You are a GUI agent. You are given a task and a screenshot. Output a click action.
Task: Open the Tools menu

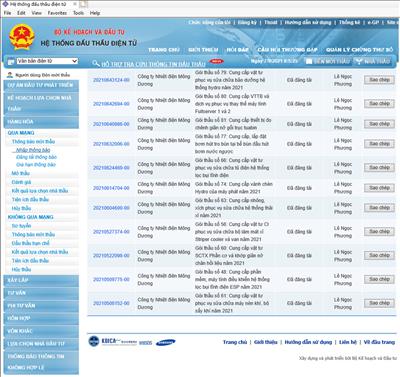[x=78, y=13]
